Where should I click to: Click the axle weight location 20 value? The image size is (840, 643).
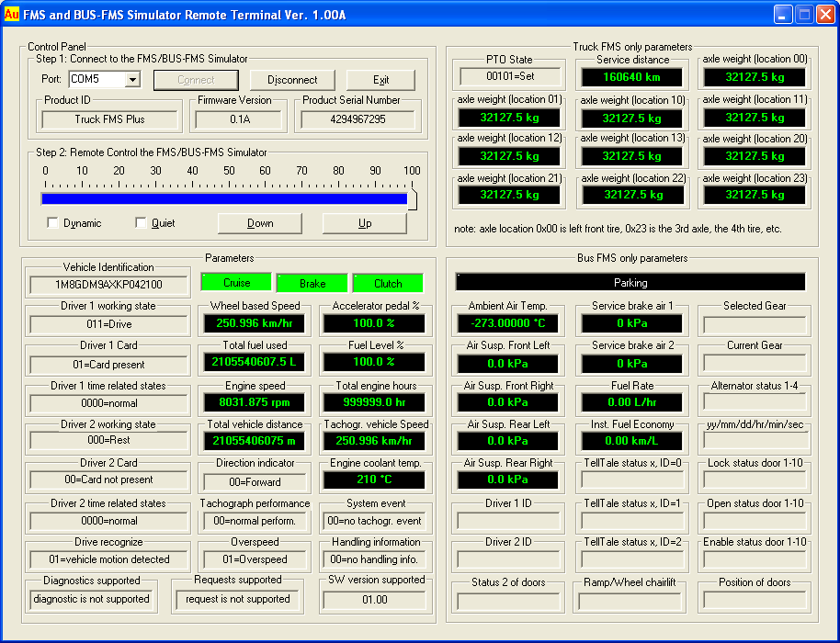[x=755, y=156]
